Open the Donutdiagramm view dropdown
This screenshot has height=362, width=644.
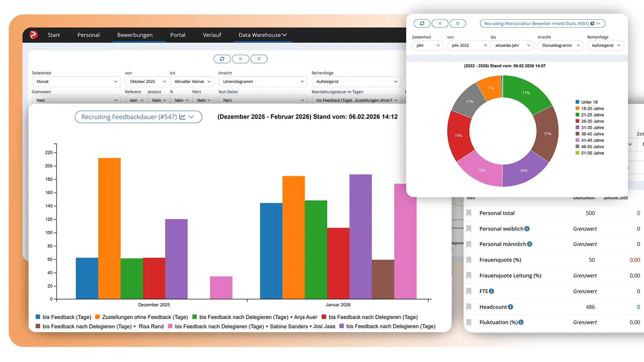click(560, 45)
